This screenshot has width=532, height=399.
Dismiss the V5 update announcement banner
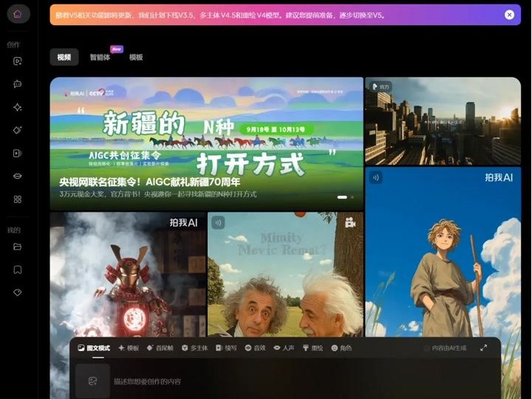(x=509, y=15)
